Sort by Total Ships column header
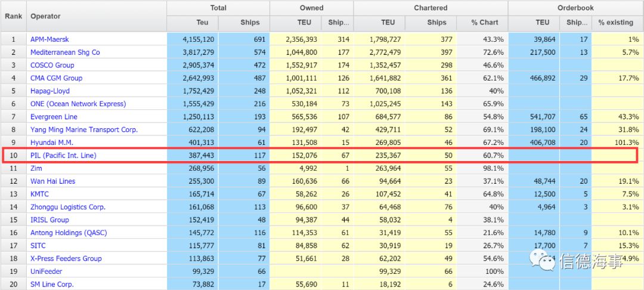The width and height of the screenshot is (644, 290). [244, 23]
